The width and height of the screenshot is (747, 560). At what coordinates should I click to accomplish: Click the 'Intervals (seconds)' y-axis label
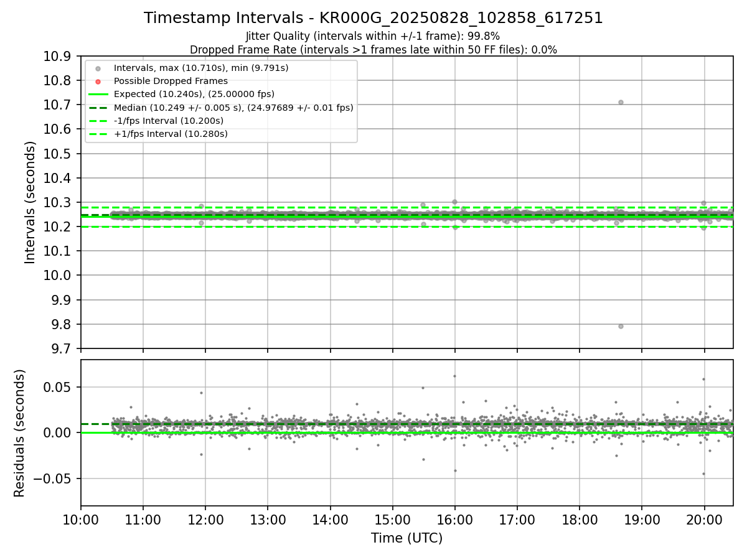(31, 202)
